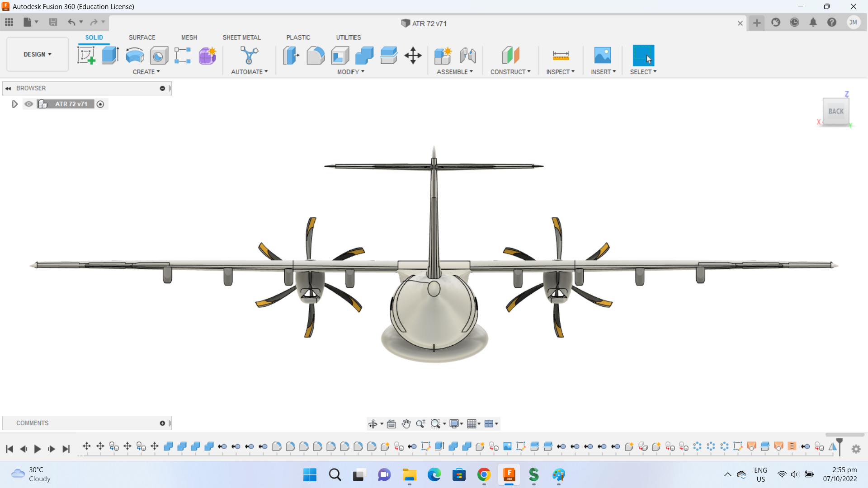The width and height of the screenshot is (868, 488).
Task: Open the DESIGN workspace dropdown
Action: point(38,54)
